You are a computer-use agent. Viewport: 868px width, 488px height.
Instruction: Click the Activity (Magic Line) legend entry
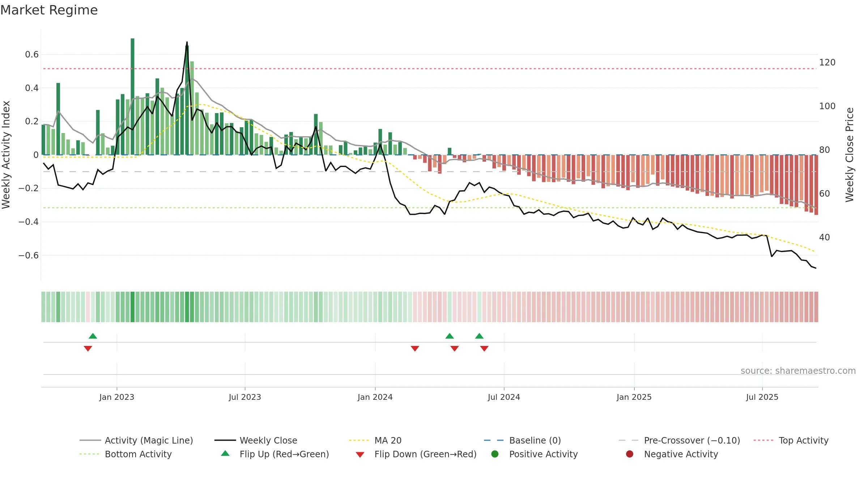[136, 440]
